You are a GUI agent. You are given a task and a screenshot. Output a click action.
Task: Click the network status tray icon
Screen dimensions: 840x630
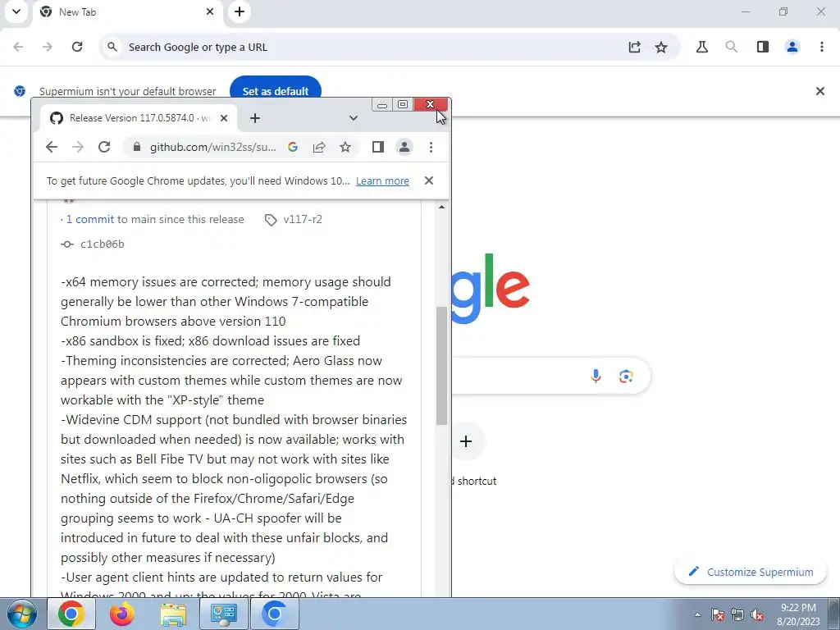click(737, 614)
